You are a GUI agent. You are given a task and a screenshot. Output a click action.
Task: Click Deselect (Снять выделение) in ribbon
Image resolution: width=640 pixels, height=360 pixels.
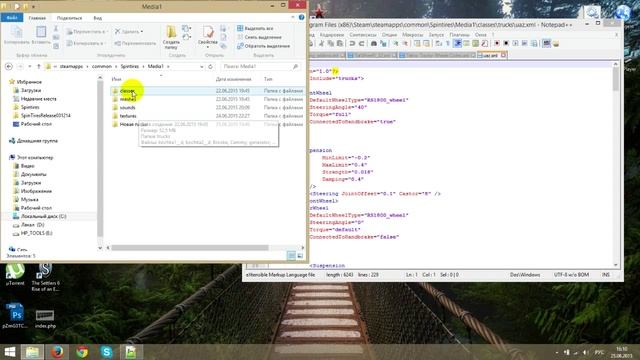[259, 37]
